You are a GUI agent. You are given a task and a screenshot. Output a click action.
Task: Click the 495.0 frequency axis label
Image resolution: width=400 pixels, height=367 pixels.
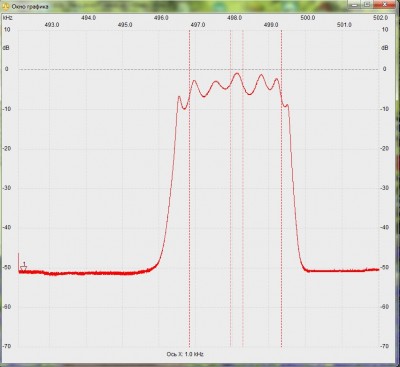[x=125, y=25]
